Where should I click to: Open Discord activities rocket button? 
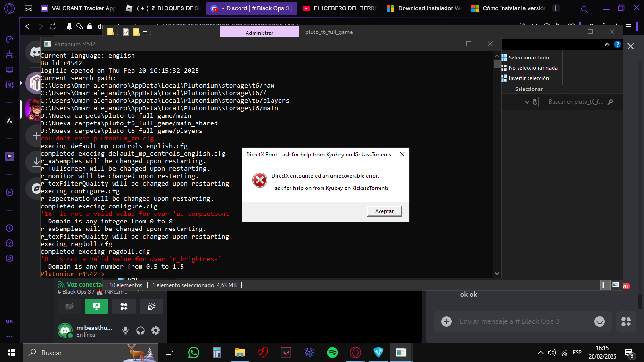(124, 306)
